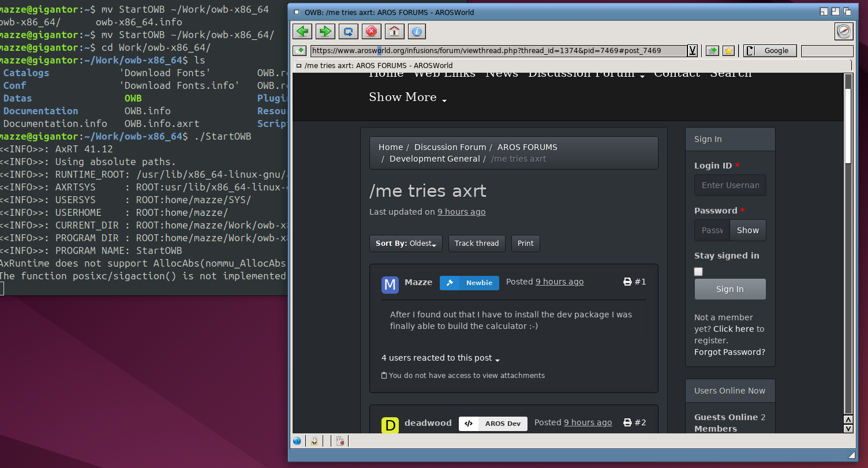Go to the Home page icon

394,31
